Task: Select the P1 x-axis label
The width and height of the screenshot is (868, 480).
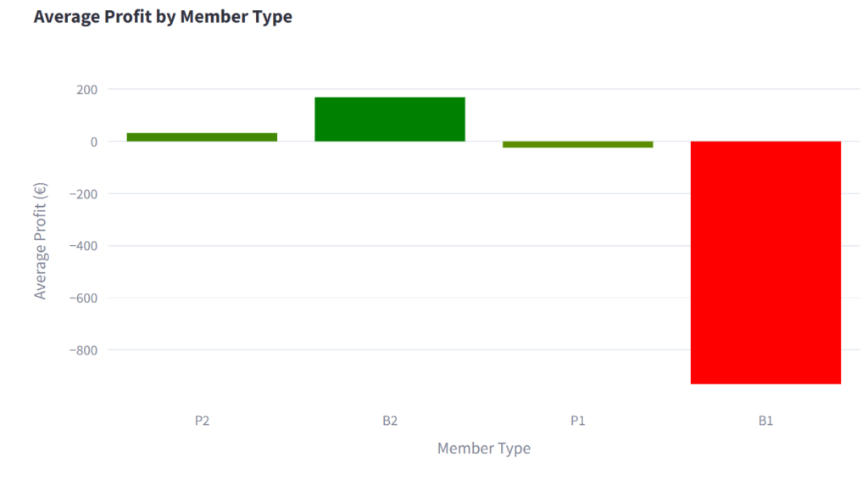Action: (577, 421)
